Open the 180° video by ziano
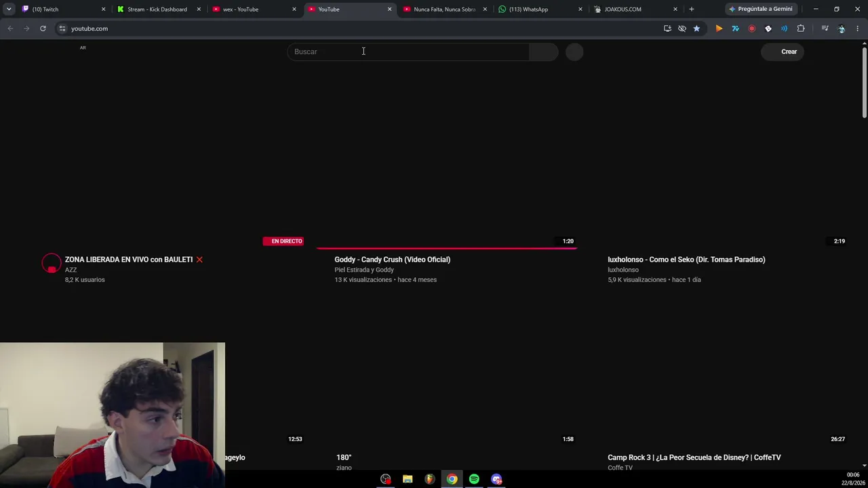 pos(344,457)
